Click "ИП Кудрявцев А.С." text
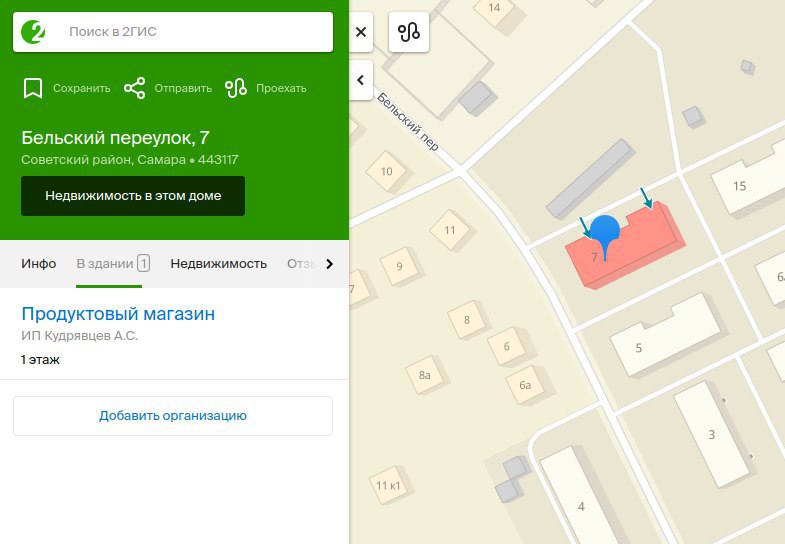 (x=79, y=335)
